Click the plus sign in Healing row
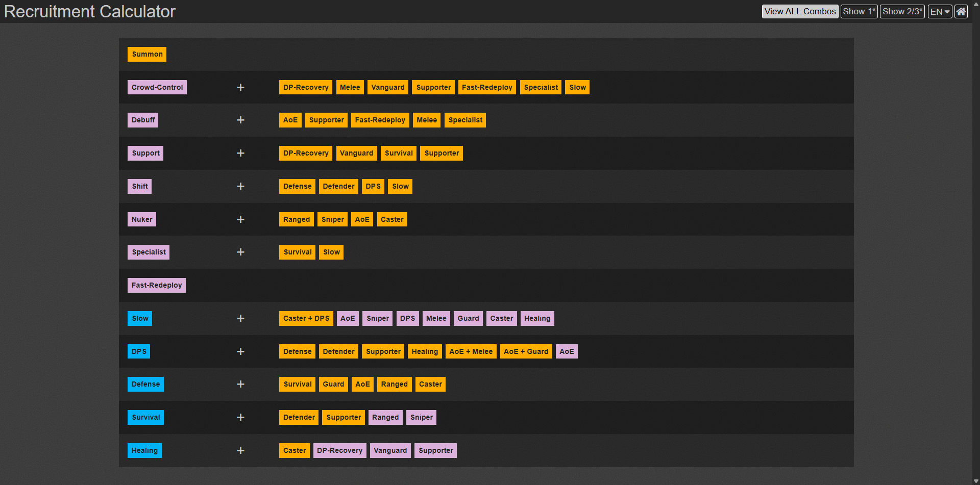The height and width of the screenshot is (485, 980). pos(240,450)
